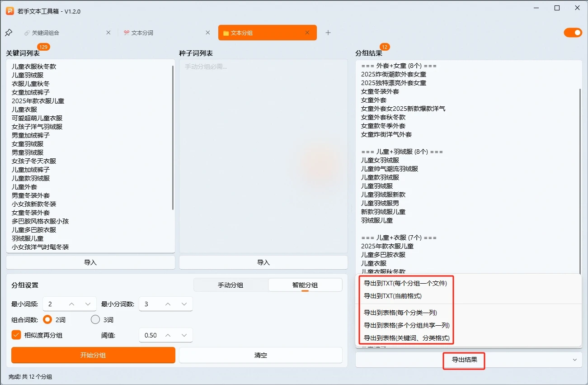The height and width of the screenshot is (385, 588).
Task: Switch to the 手动分组 tab
Action: pyautogui.click(x=230, y=285)
